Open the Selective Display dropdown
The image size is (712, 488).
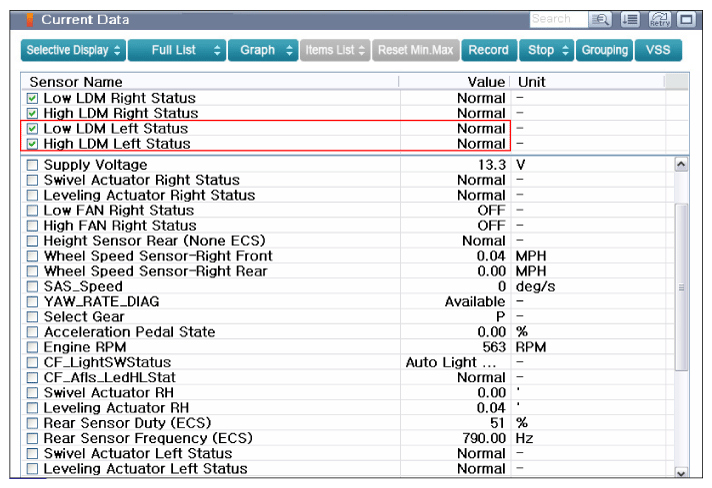tap(73, 50)
